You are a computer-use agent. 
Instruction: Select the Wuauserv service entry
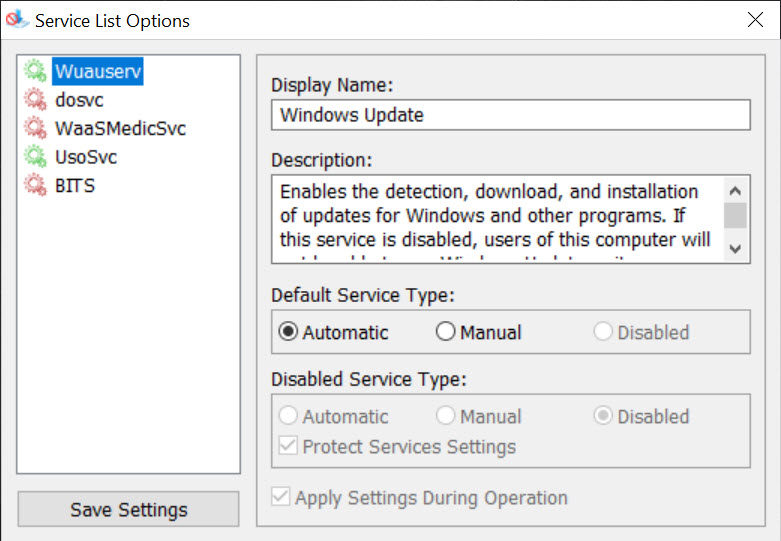point(98,71)
